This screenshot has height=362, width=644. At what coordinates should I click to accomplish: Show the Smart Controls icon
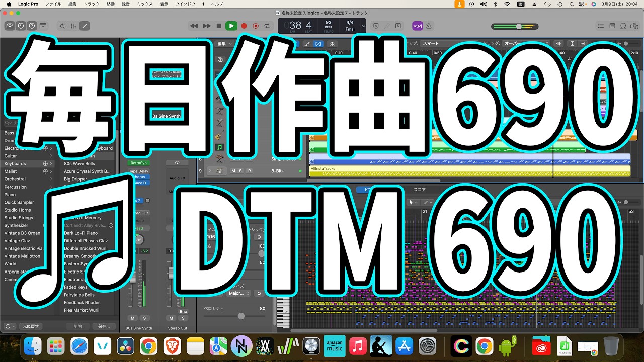point(62,26)
